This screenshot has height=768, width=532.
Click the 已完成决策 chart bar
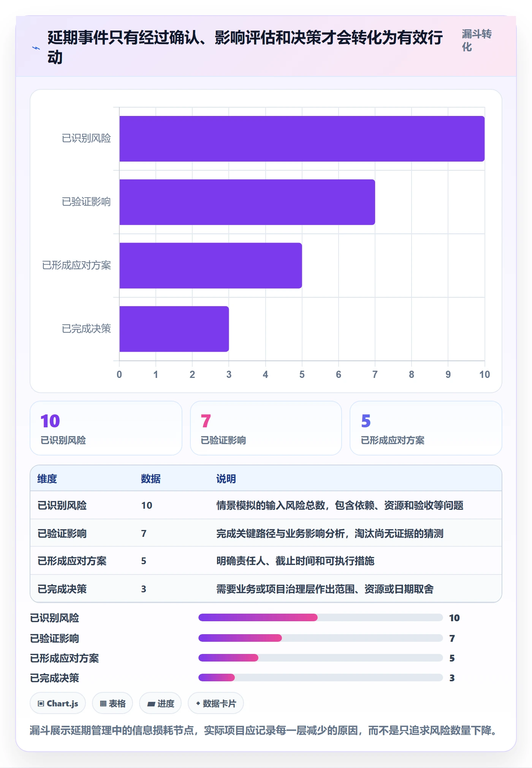(174, 329)
